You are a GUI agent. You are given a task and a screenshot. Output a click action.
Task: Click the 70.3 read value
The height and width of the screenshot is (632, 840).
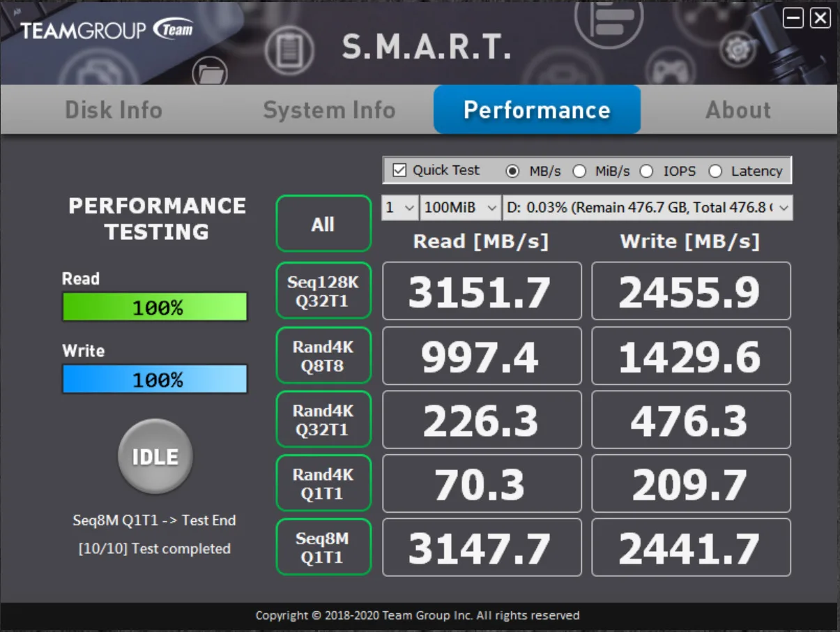point(482,484)
